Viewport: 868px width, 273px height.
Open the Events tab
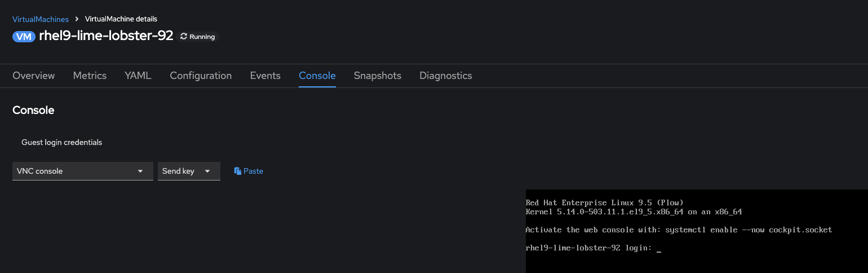(x=265, y=76)
